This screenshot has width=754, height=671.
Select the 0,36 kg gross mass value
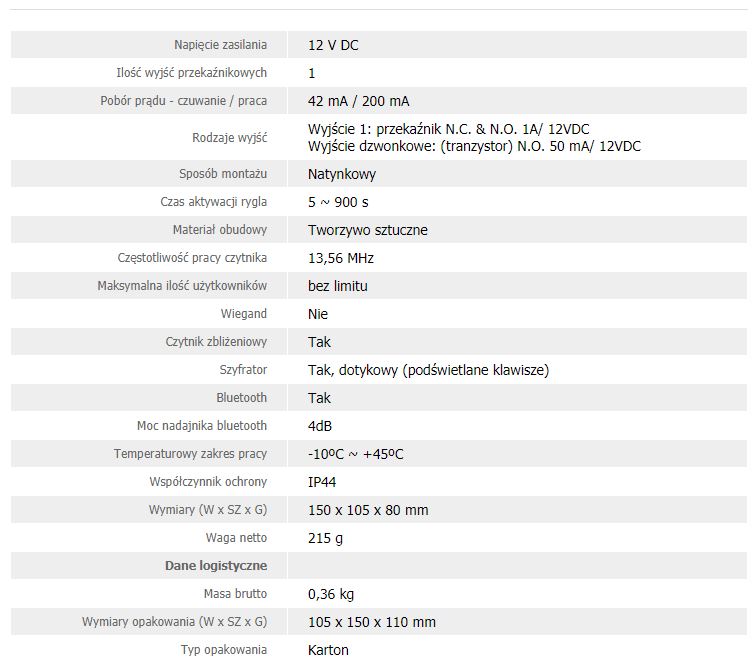point(331,594)
